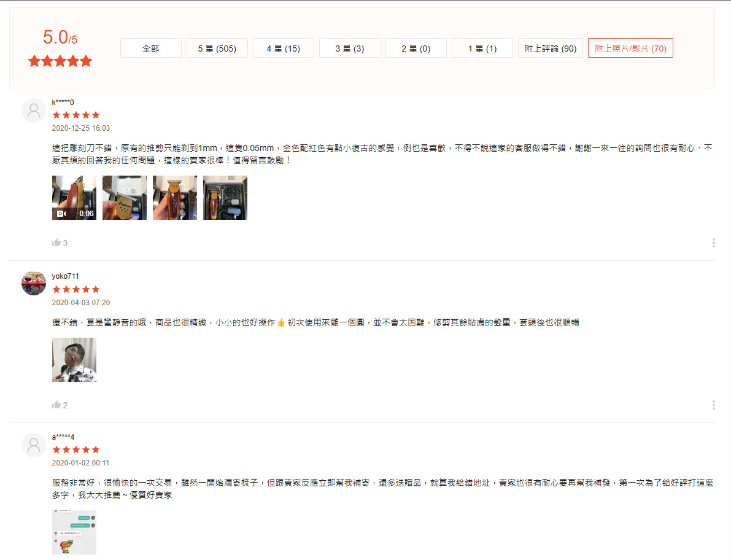Select the 2 星 (0) filter

click(416, 49)
